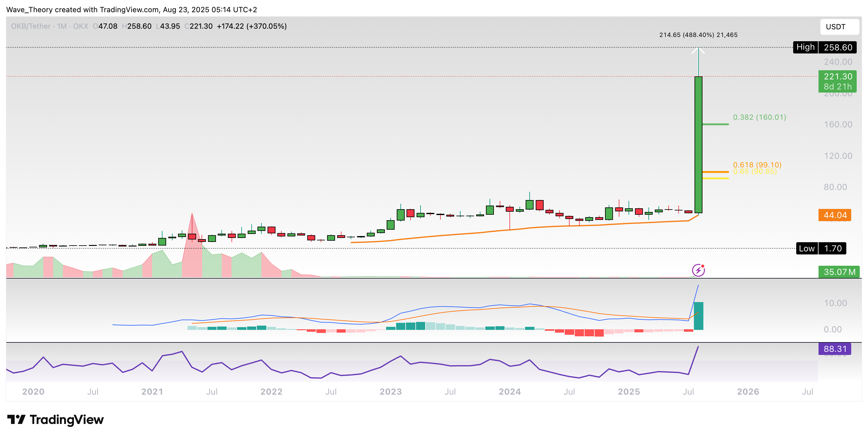Select the 0.65 (90.85) Fibonacci level label

tap(755, 172)
